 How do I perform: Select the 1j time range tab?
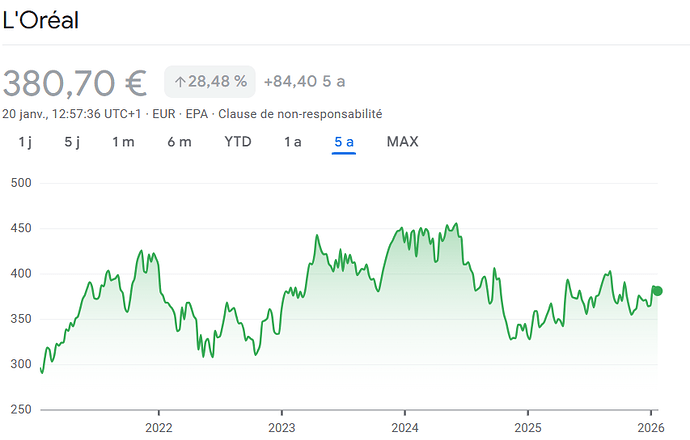coord(25,142)
